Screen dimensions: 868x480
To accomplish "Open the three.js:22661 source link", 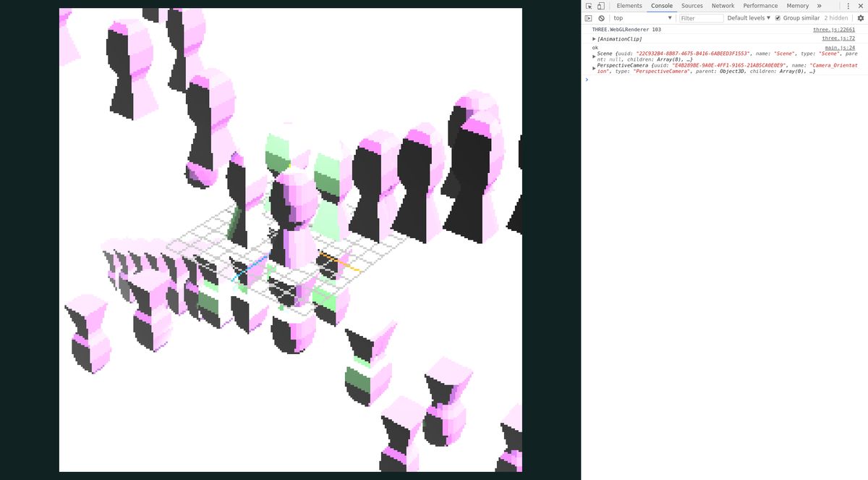I will click(x=833, y=30).
